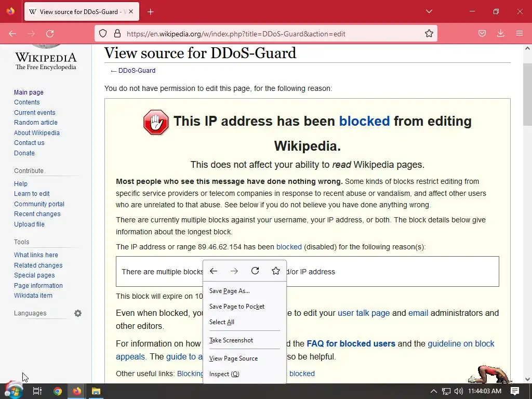Click Bookmark star in the context menu
532x399 pixels.
point(276,271)
